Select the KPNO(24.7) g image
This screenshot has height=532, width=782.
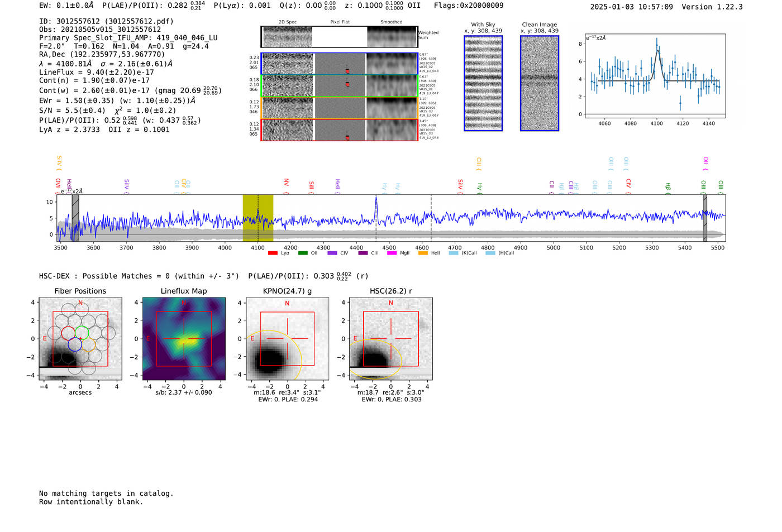tap(287, 339)
